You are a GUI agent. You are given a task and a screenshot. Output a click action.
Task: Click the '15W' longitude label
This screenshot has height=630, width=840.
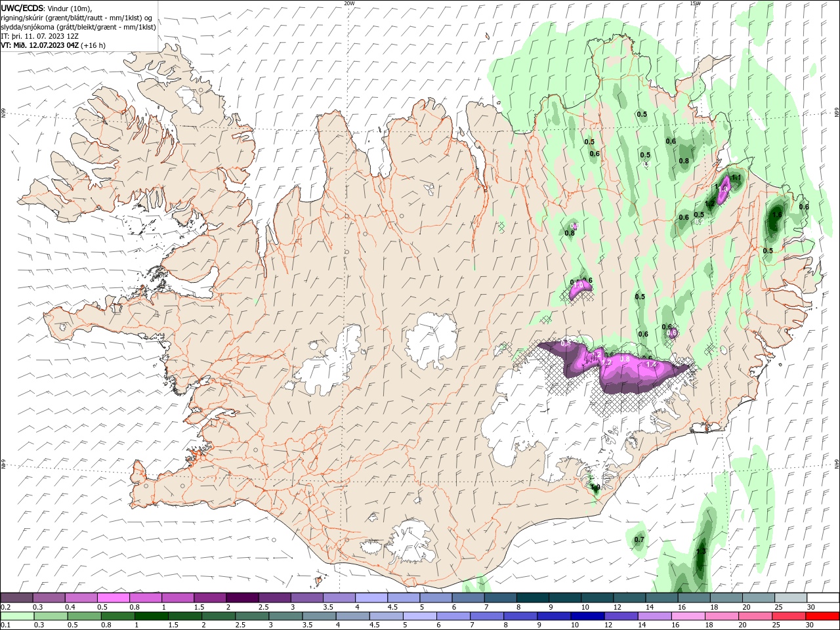695,3
